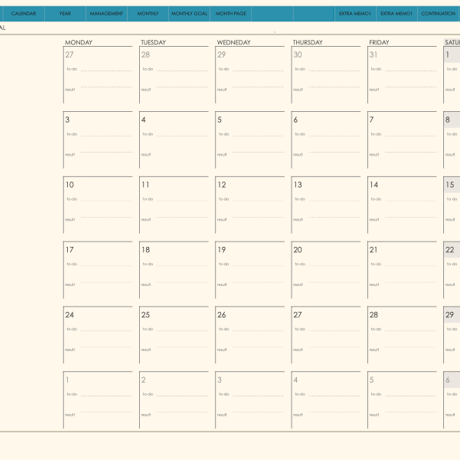Click date 13 on Thursday
This screenshot has height=460, width=460.
pyautogui.click(x=298, y=185)
